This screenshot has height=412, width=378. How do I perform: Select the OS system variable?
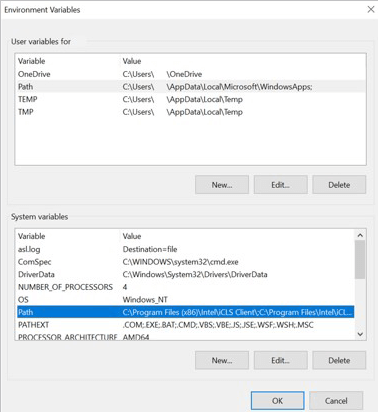click(x=185, y=300)
